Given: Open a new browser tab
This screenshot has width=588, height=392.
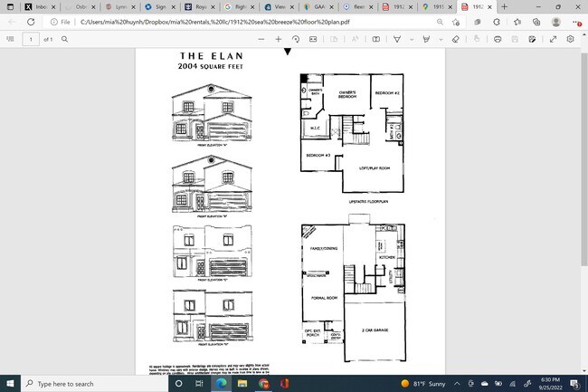Looking at the screenshot, I should [505, 6].
